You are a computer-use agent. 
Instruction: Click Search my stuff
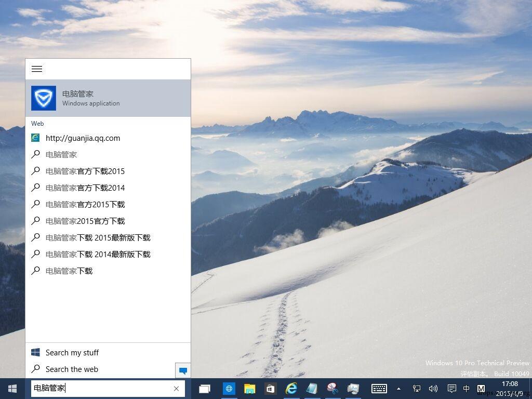point(72,353)
